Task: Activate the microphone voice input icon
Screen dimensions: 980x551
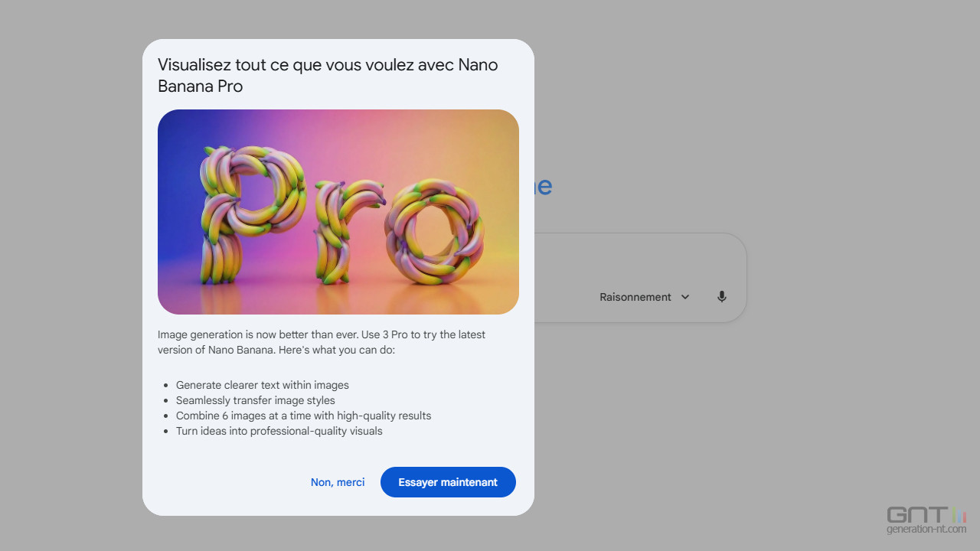Action: coord(721,297)
